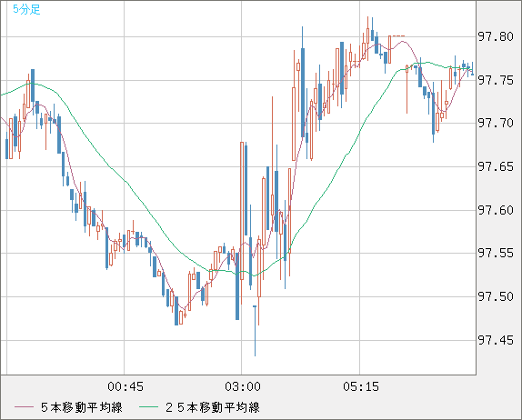This screenshot has width=522, height=420.
Task: Select the 97.55 price axis label
Action: [496, 254]
